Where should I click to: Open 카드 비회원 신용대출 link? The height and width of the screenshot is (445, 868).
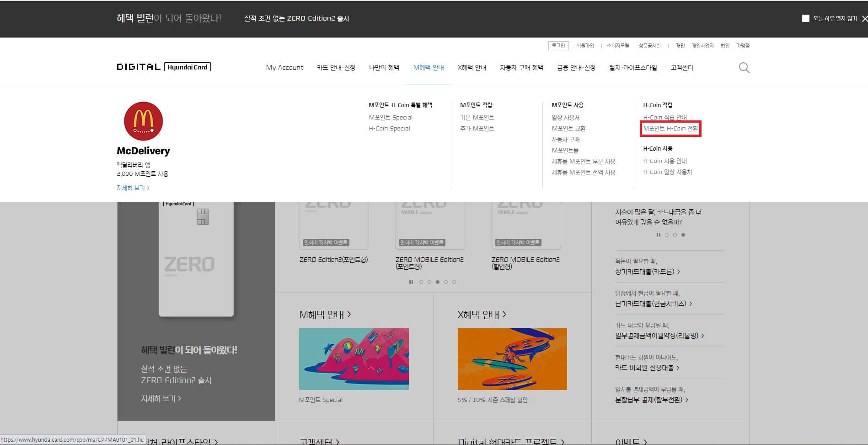648,368
